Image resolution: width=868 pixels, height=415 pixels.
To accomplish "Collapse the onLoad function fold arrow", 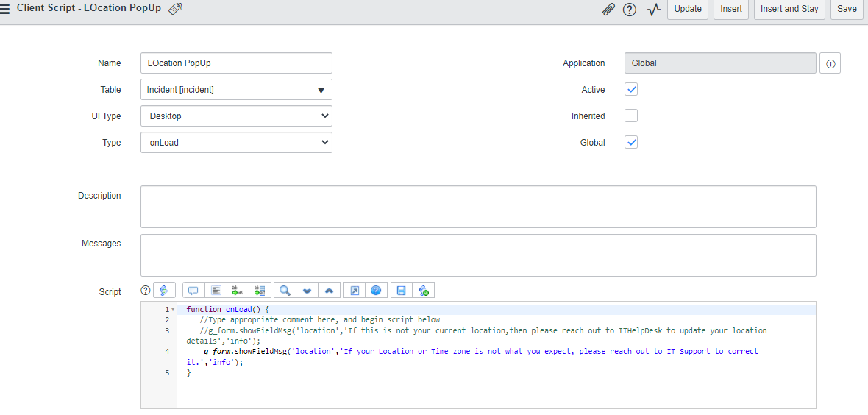I will pyautogui.click(x=173, y=309).
